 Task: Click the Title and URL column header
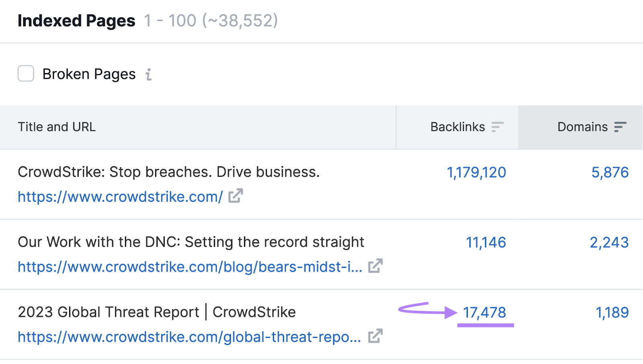click(x=57, y=127)
